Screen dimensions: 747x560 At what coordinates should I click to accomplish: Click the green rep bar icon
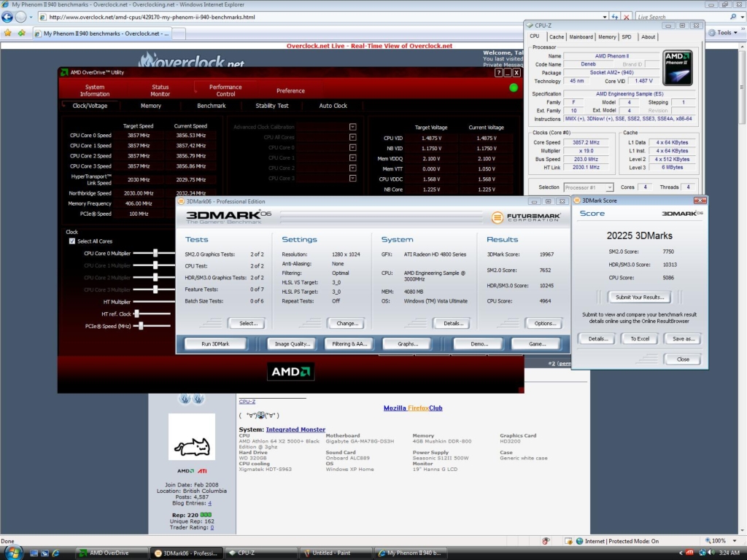click(206, 515)
